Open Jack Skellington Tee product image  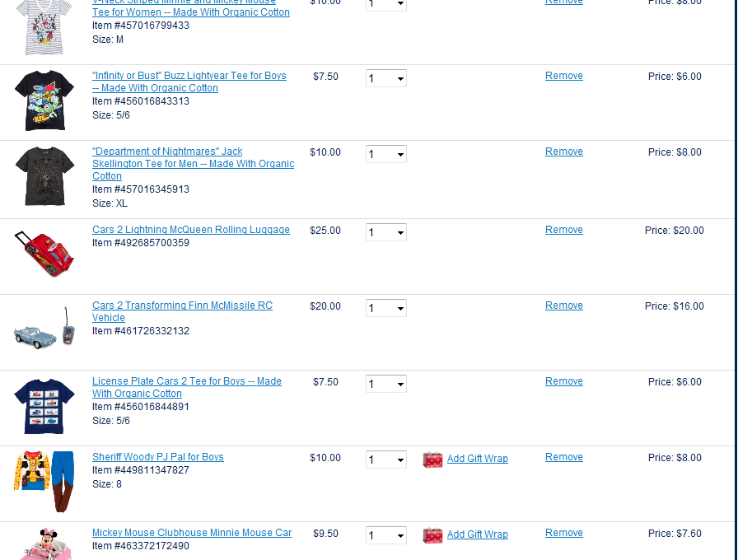(44, 176)
